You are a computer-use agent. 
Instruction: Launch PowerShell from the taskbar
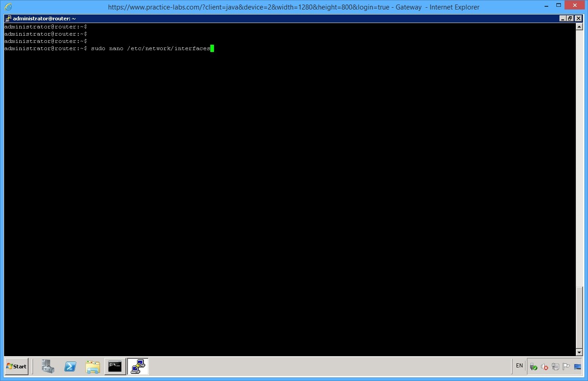(x=70, y=367)
